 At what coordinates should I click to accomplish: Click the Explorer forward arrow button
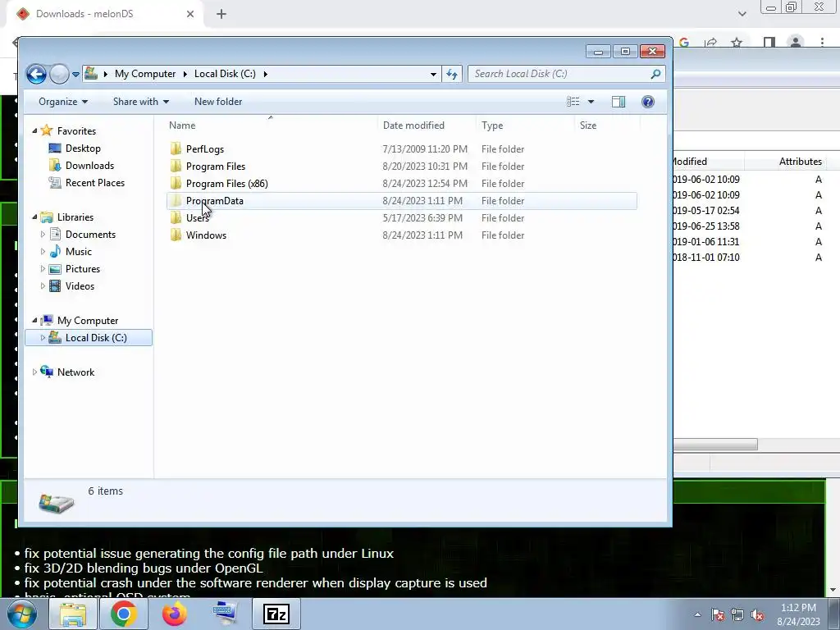pos(59,74)
